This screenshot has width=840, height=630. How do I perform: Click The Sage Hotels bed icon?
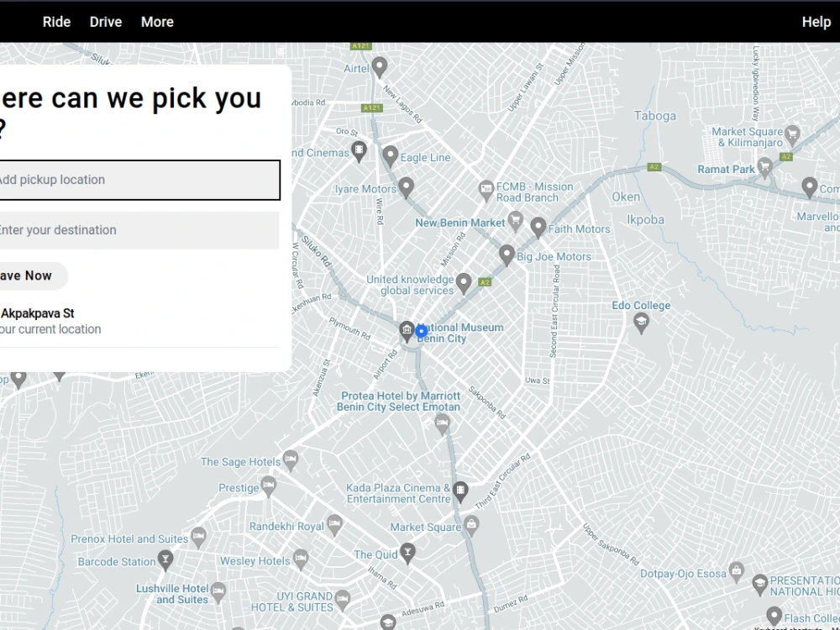(x=291, y=460)
